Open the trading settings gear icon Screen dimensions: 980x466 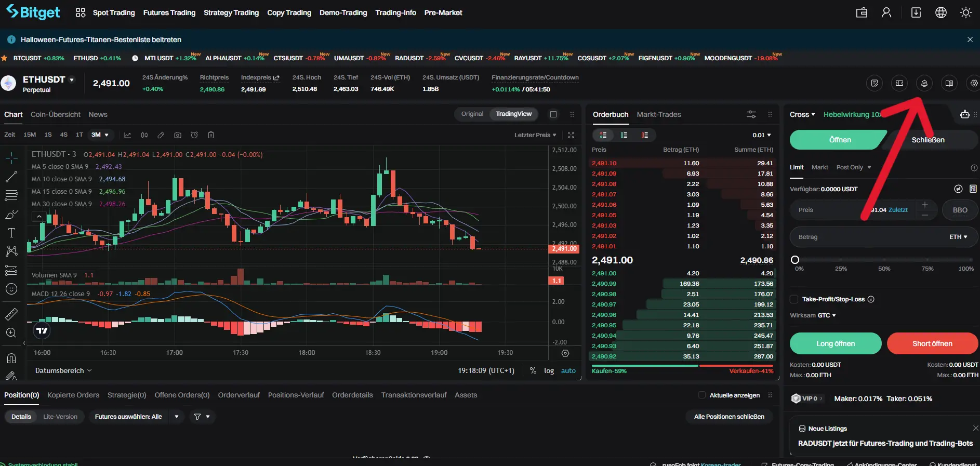click(974, 83)
